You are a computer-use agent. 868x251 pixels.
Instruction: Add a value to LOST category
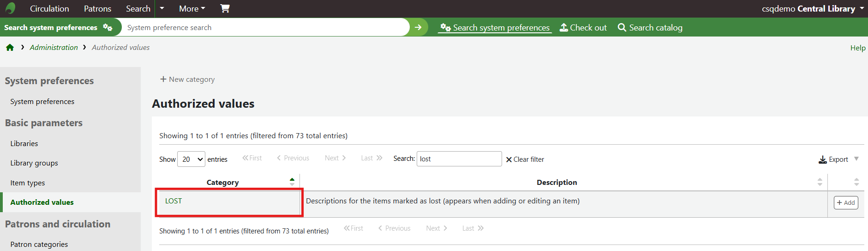(x=845, y=202)
